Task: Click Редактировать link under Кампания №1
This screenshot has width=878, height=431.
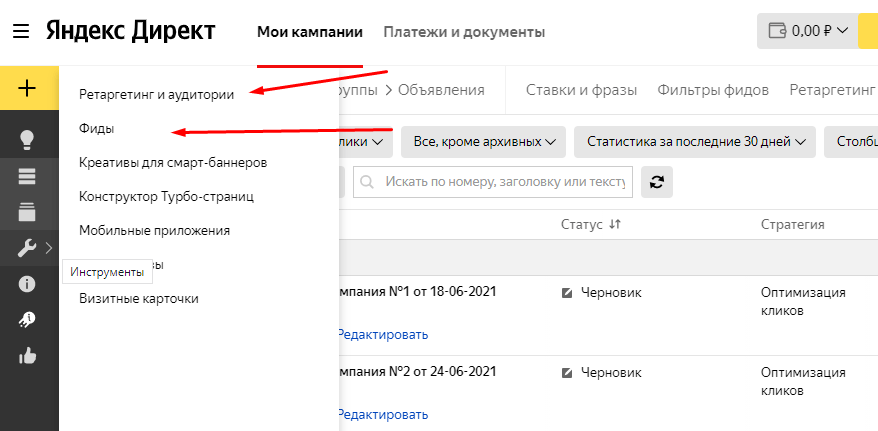Action: [384, 335]
